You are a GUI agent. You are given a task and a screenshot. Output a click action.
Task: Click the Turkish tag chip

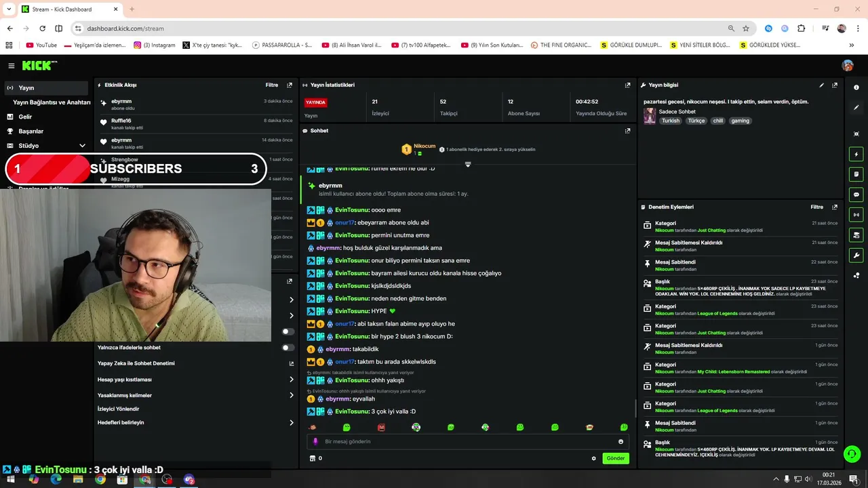coord(671,121)
